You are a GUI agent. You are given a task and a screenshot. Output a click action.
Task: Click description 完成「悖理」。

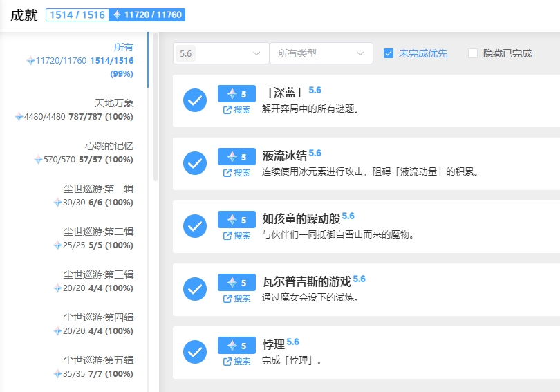tap(292, 360)
